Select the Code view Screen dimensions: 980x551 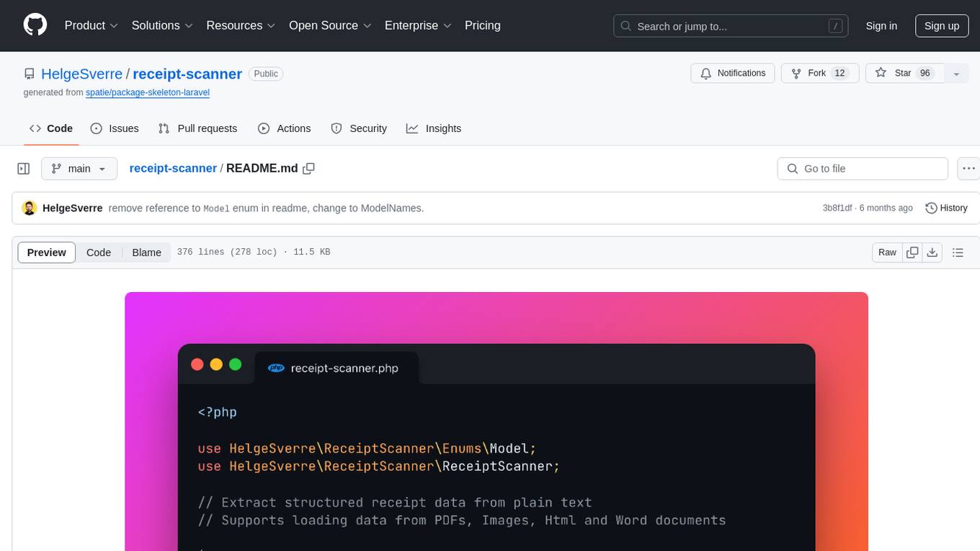[99, 252]
